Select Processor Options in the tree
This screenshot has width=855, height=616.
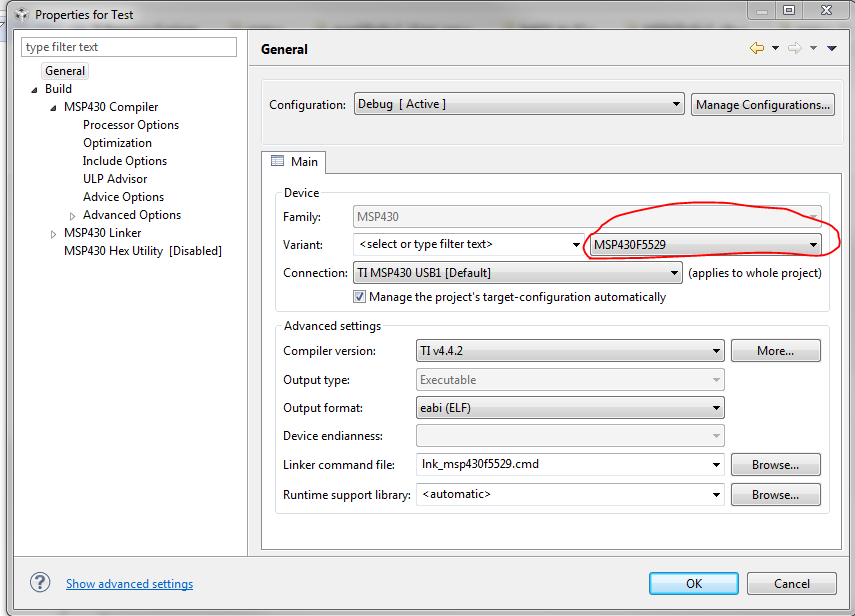(131, 125)
